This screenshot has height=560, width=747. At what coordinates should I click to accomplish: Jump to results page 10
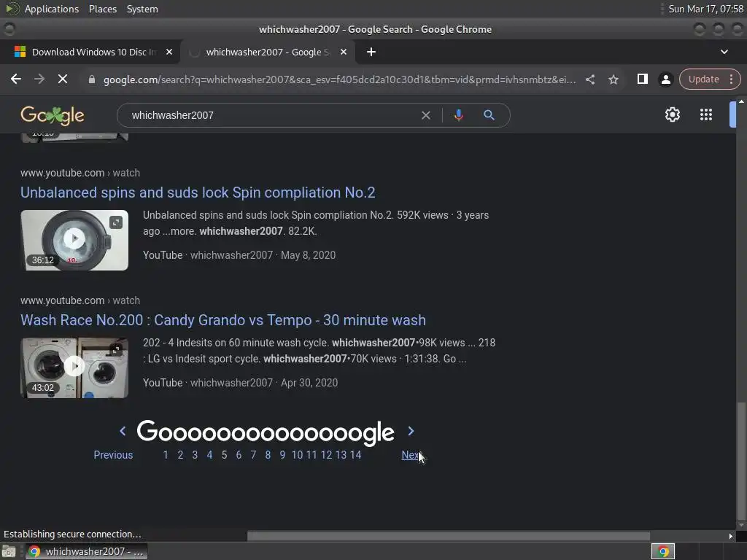(297, 455)
